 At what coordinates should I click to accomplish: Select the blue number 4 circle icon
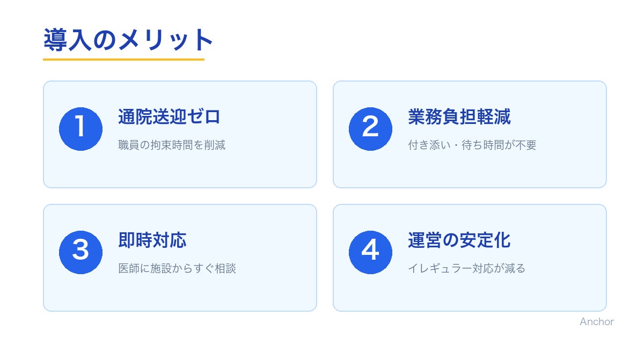pyautogui.click(x=370, y=252)
